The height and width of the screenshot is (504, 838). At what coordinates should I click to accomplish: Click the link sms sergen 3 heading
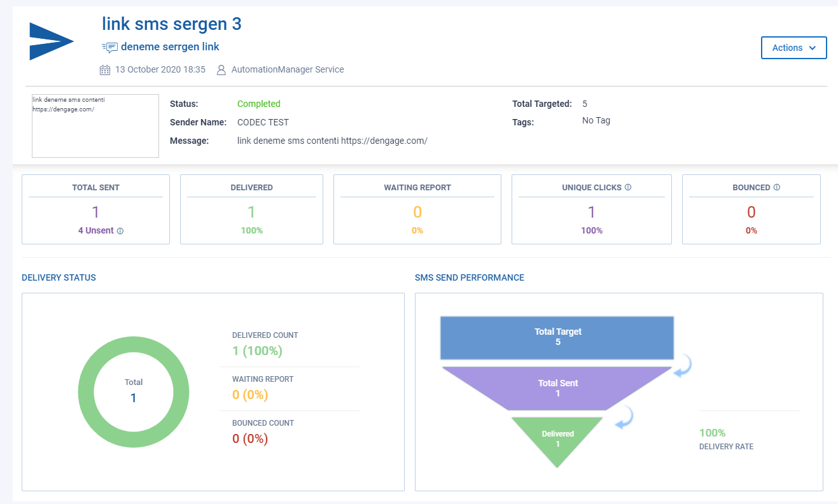pyautogui.click(x=172, y=24)
